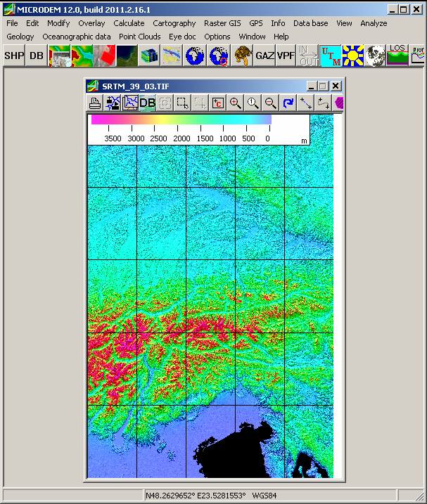Click the VPF toolbar button
This screenshot has height=504, width=427.
point(286,56)
